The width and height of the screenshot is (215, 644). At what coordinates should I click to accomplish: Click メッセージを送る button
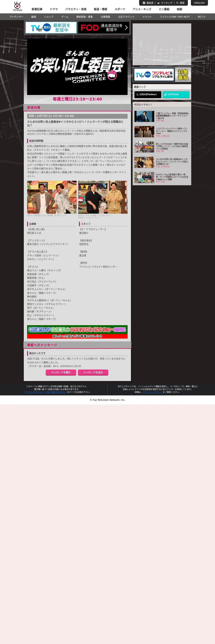[x=93, y=372]
